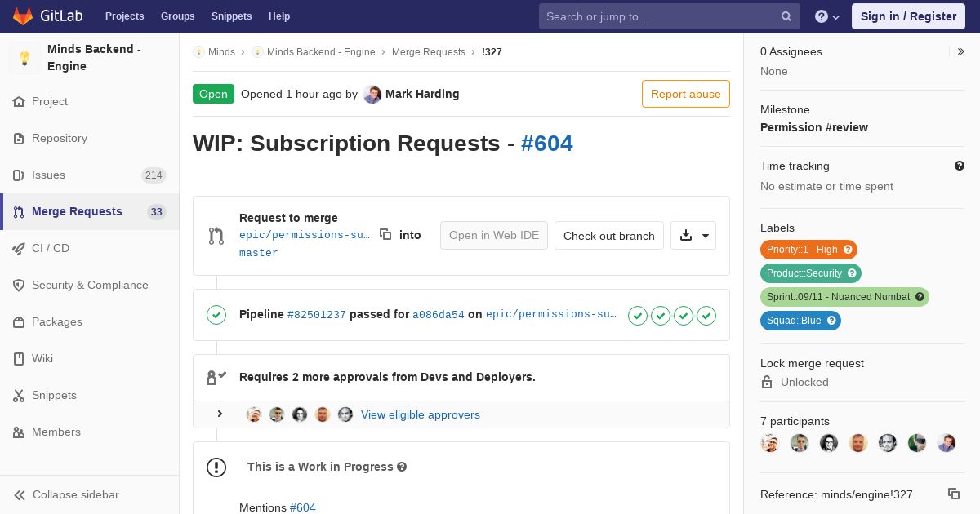
Task: Click the last participant avatar
Action: pyautogui.click(x=947, y=443)
